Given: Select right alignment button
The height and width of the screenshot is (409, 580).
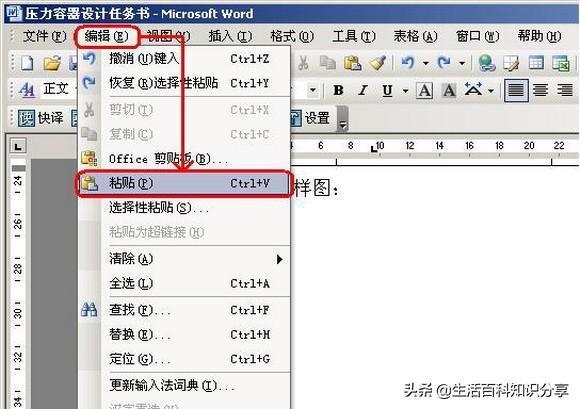Looking at the screenshot, I should pyautogui.click(x=564, y=90).
